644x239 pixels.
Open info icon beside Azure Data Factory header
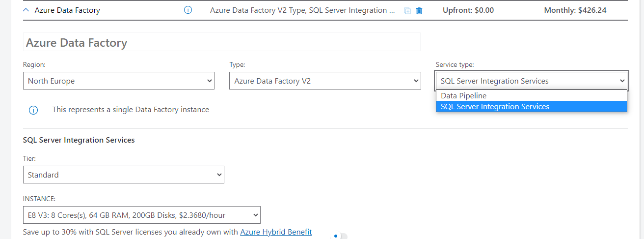coord(188,10)
